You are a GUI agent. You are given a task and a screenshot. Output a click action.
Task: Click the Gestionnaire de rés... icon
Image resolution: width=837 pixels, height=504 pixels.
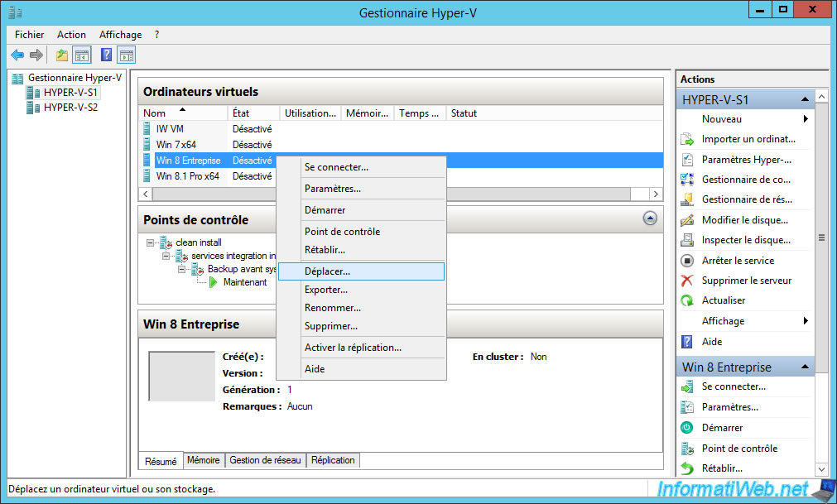[687, 199]
